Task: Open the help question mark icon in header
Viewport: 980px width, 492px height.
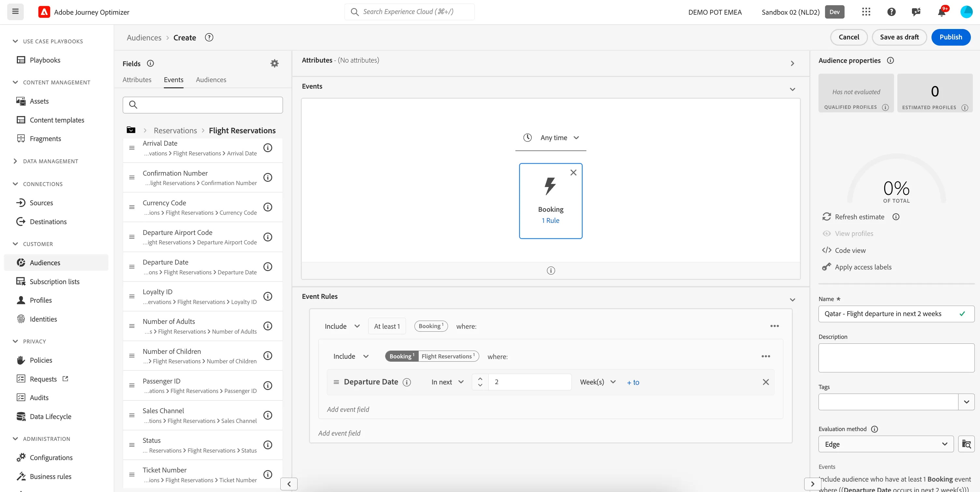Action: pos(891,12)
